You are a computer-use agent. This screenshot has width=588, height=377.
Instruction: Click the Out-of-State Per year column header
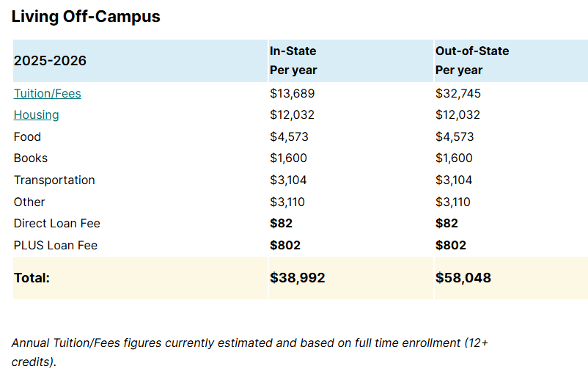(471, 61)
